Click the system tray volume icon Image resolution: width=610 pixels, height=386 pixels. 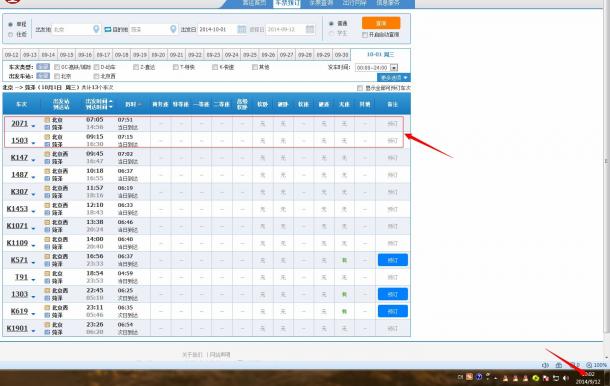click(x=566, y=378)
